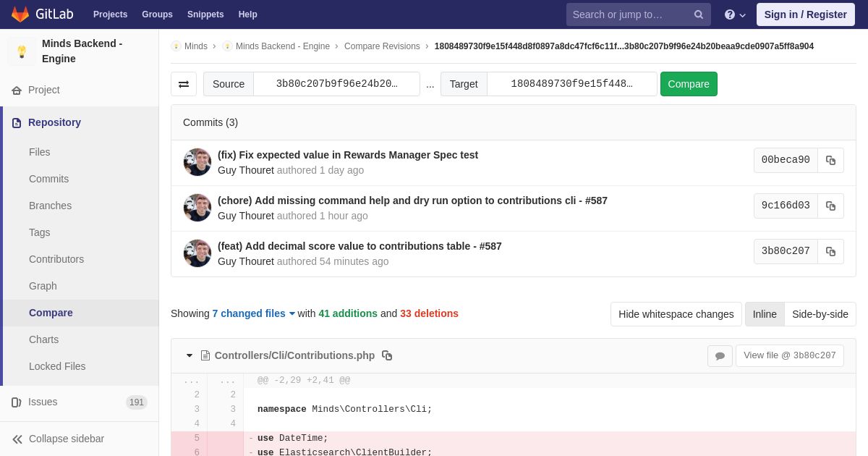Image resolution: width=868 pixels, height=456 pixels.
Task: Open the GitLab logo home link
Action: click(x=41, y=14)
